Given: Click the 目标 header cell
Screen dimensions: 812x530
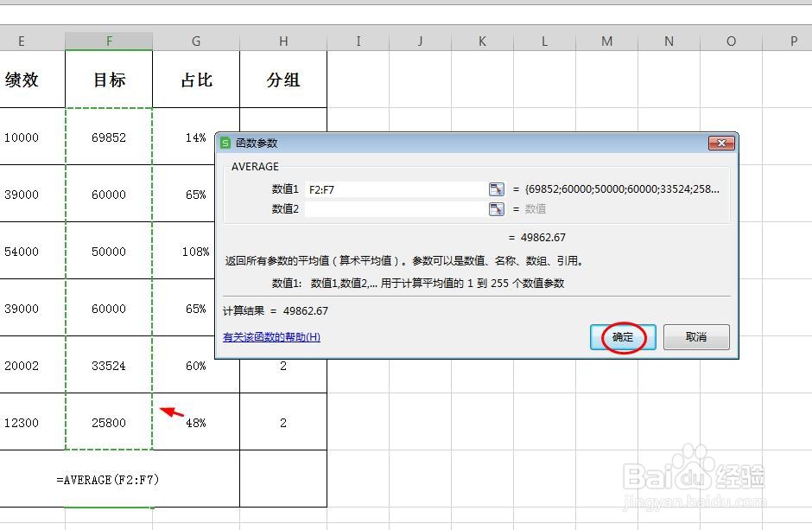Looking at the screenshot, I should coord(109,79).
